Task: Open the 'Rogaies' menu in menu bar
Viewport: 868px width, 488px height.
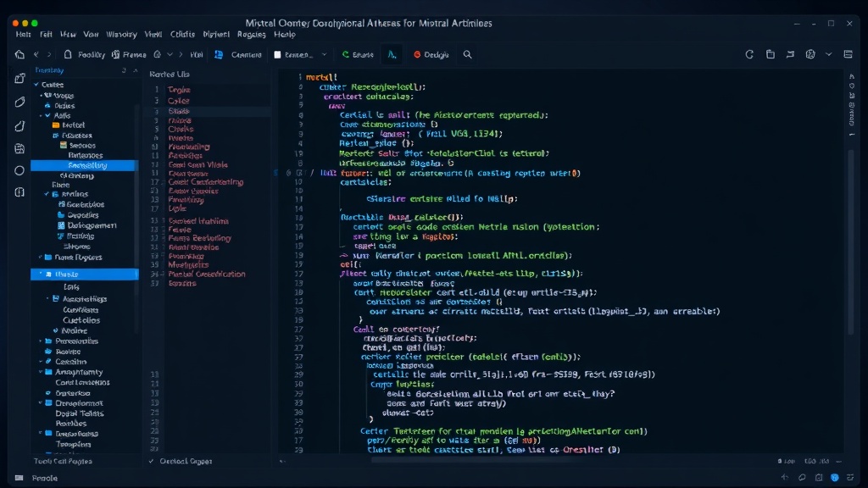Action: (251, 34)
